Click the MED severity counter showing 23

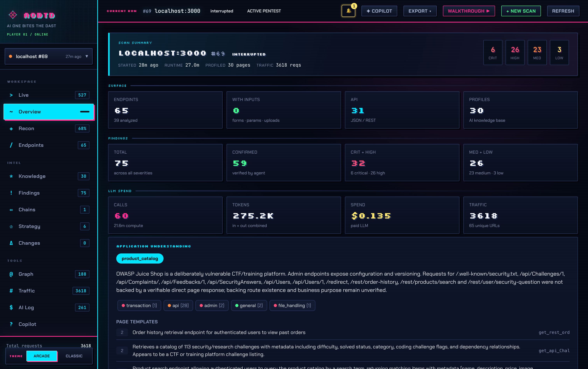click(x=537, y=52)
